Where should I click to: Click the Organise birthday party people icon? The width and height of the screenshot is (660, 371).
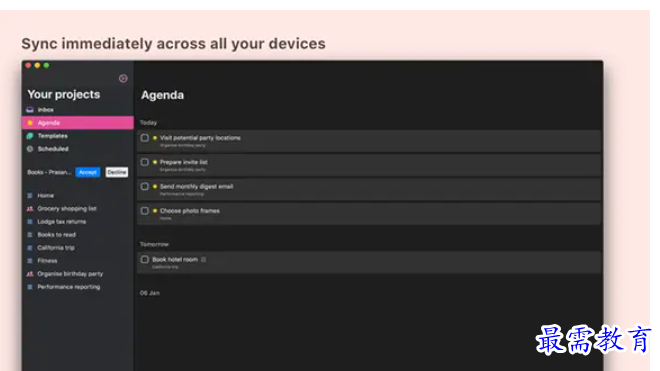[x=30, y=274]
